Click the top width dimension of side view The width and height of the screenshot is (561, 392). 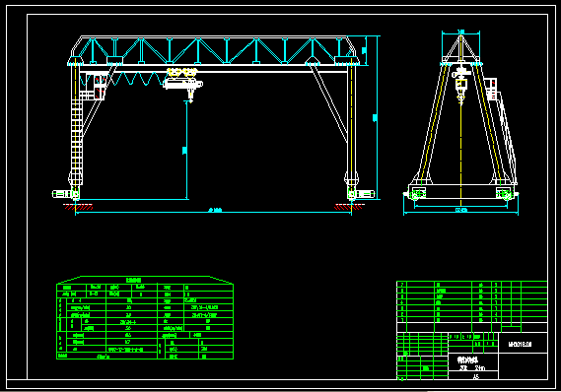click(460, 32)
